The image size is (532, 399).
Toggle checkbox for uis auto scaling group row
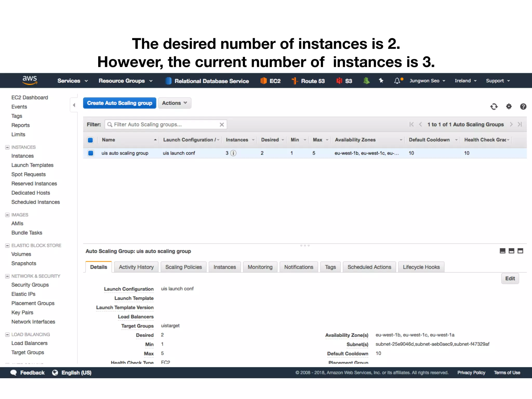tap(91, 153)
